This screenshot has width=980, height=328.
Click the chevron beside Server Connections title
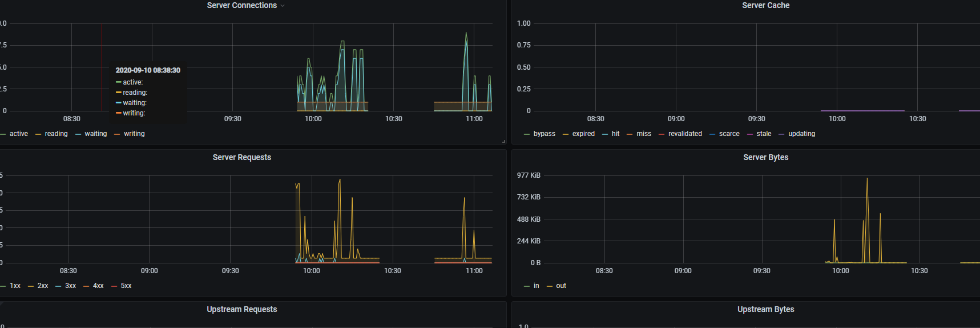[283, 6]
